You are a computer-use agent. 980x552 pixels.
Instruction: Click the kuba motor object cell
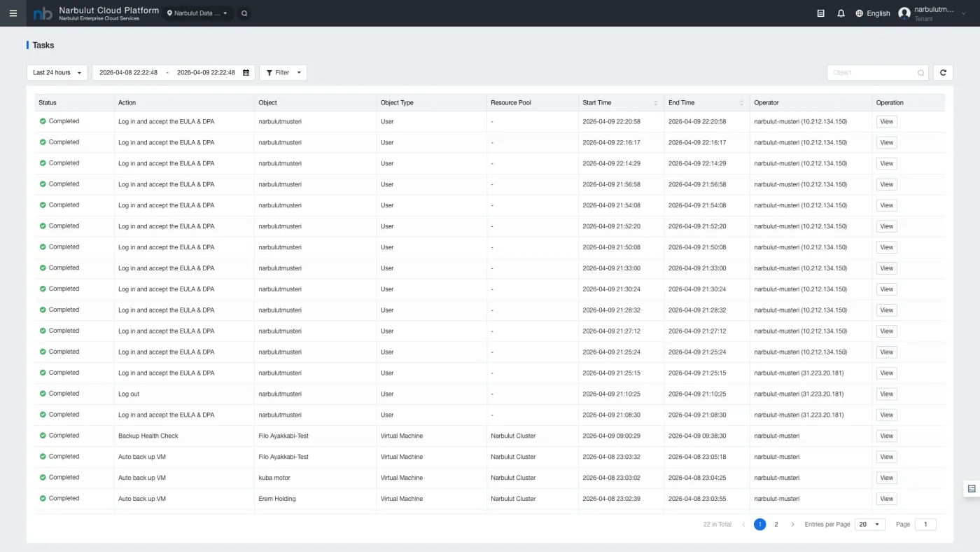coord(274,478)
